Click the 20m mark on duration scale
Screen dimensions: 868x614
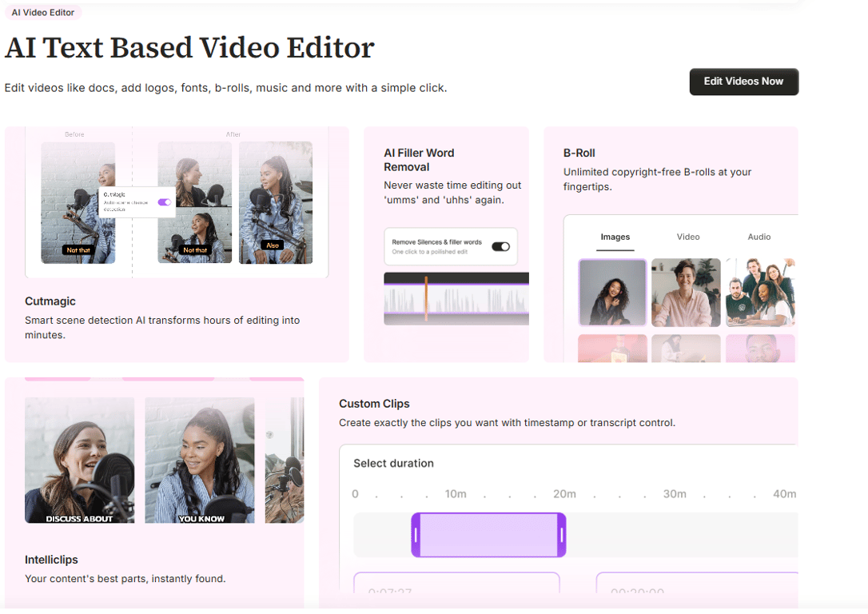point(564,494)
